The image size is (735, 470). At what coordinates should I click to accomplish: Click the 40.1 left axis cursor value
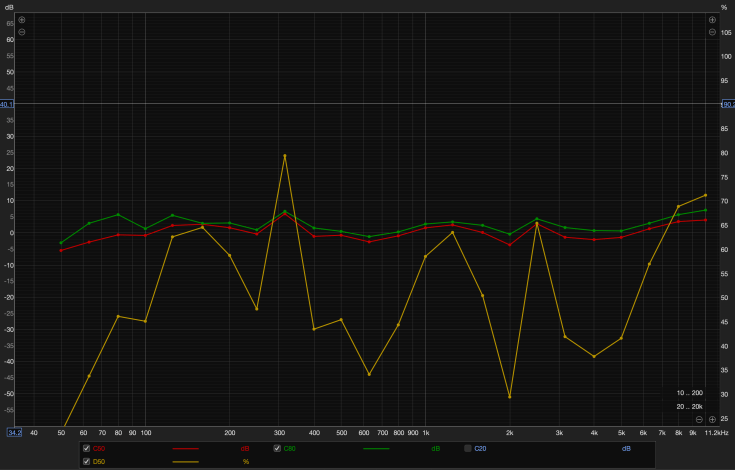[7, 104]
